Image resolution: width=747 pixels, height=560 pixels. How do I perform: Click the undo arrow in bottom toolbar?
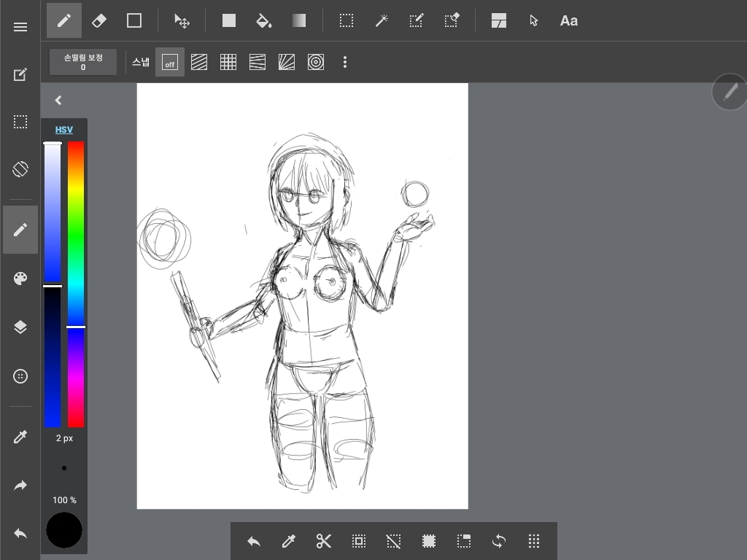[x=253, y=541]
